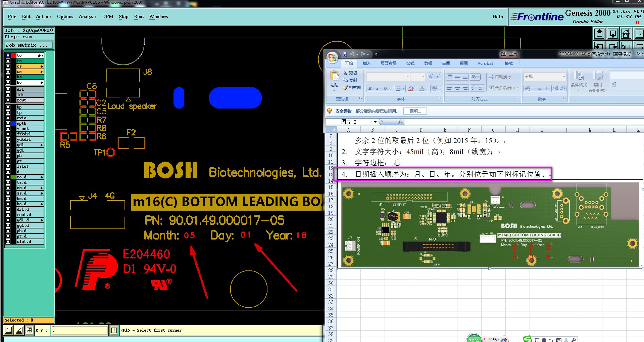Image resolution: width=644 pixels, height=342 pixels.
Task: Click Paste icon in Excel ribbon
Action: click(x=334, y=76)
